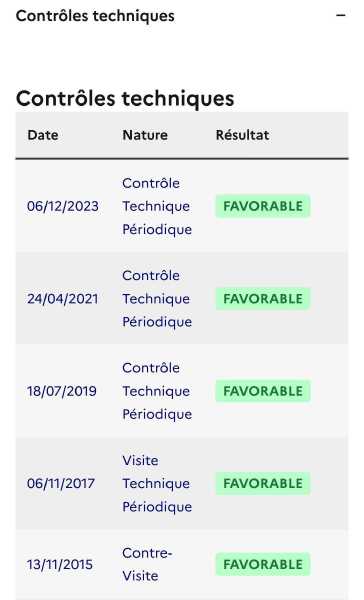This screenshot has height=600, width=364.
Task: Click Contrôle Technique Périodique in 2021 row
Action: (157, 299)
